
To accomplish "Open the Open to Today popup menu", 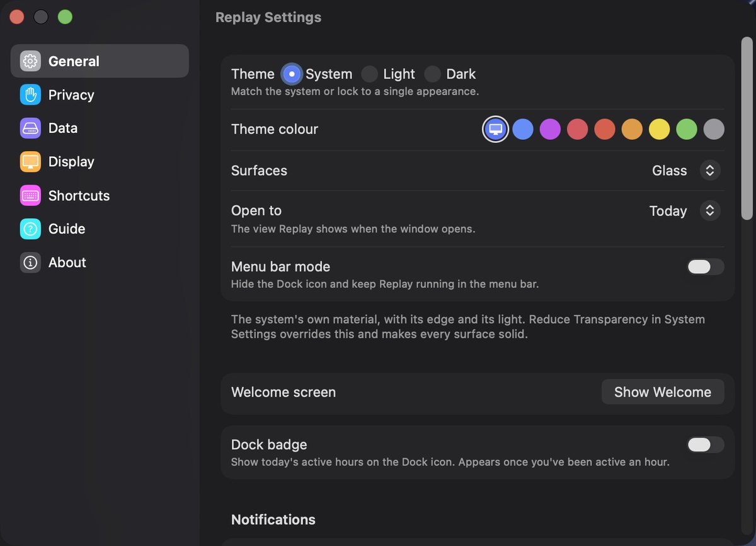I will (685, 211).
